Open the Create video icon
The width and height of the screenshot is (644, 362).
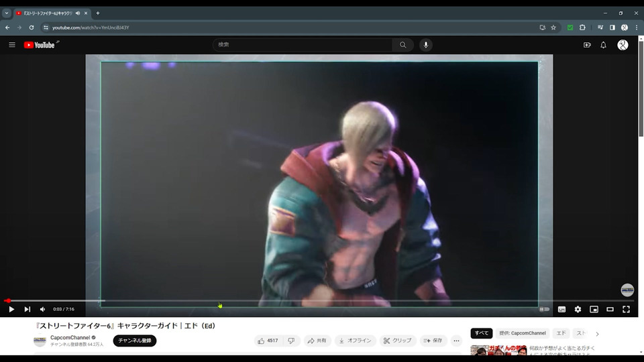(x=587, y=45)
